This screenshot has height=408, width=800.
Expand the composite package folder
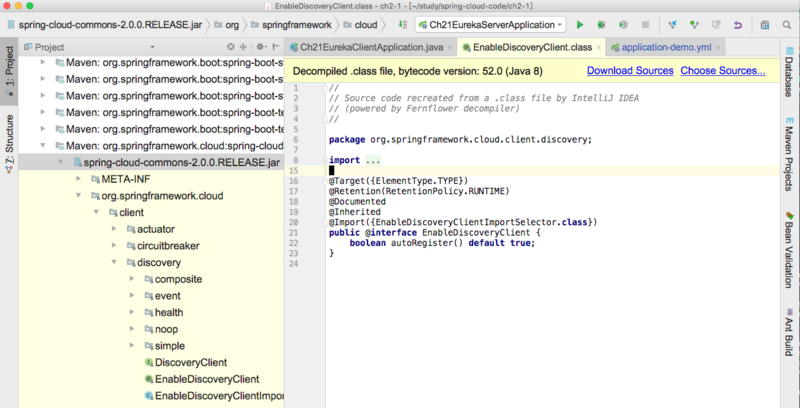coord(132,279)
